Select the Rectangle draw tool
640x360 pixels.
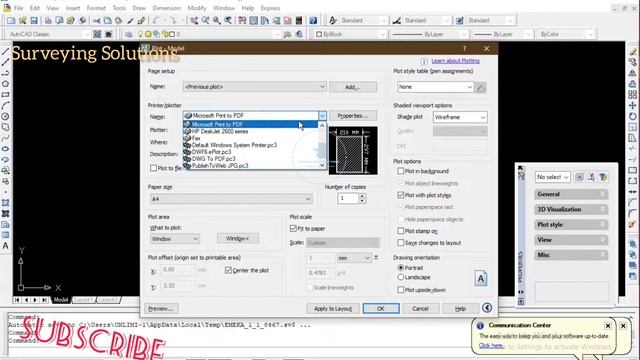click(x=5, y=95)
